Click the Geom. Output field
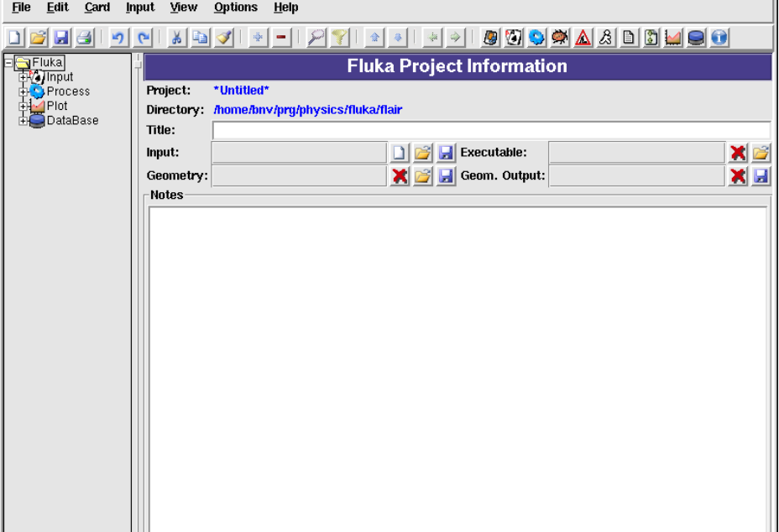 click(637, 176)
